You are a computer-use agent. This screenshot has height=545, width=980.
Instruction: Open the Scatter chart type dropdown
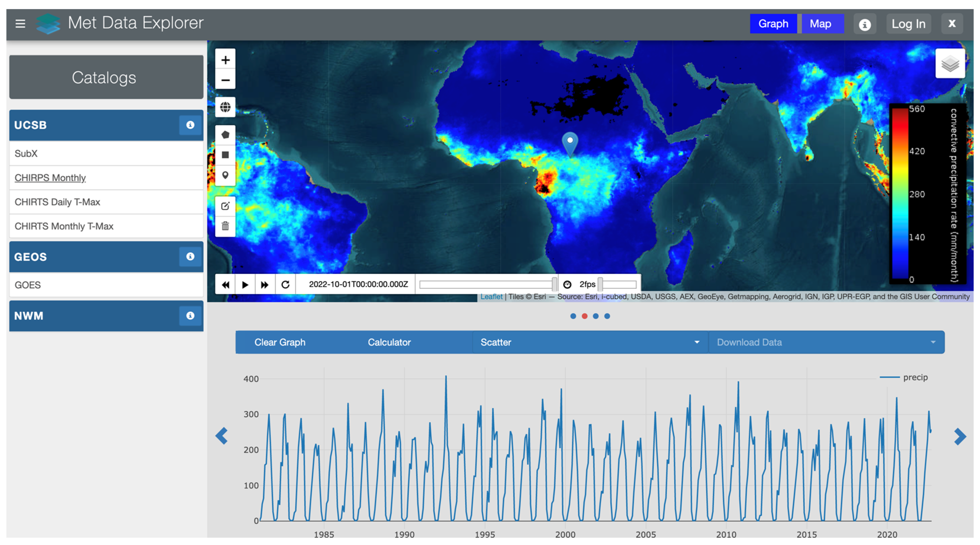590,342
